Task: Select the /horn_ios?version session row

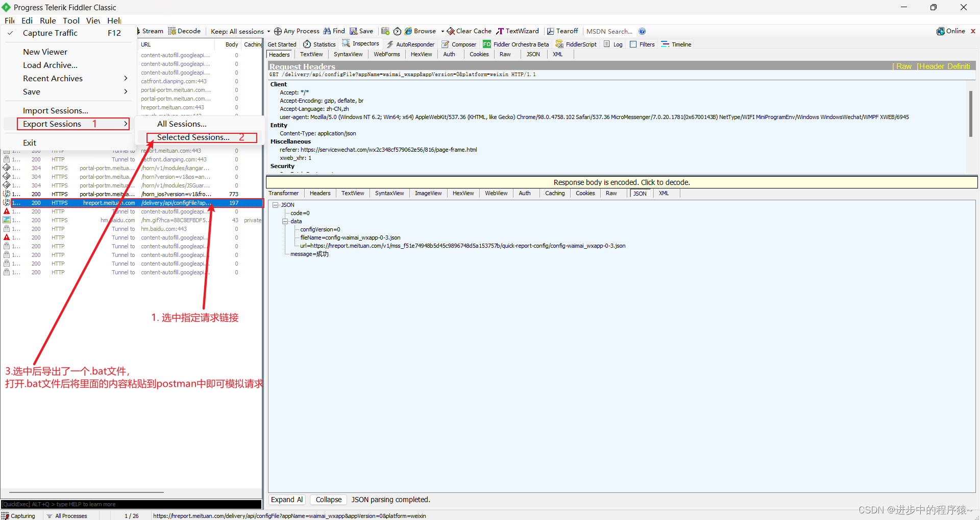Action: [x=132, y=194]
